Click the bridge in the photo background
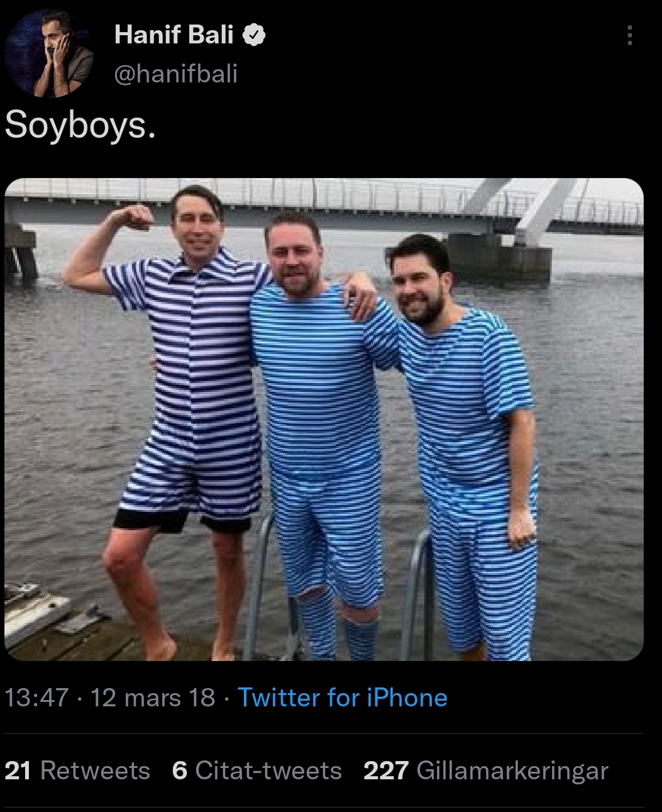 point(324,204)
